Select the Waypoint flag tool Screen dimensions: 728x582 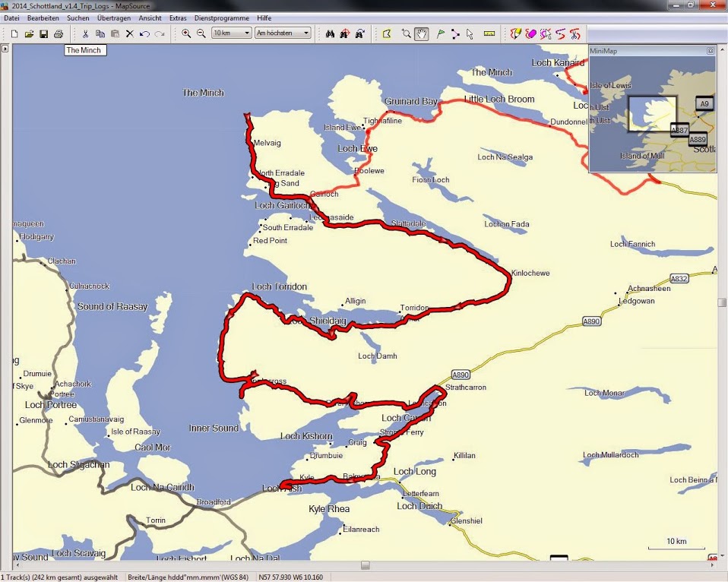click(x=440, y=33)
